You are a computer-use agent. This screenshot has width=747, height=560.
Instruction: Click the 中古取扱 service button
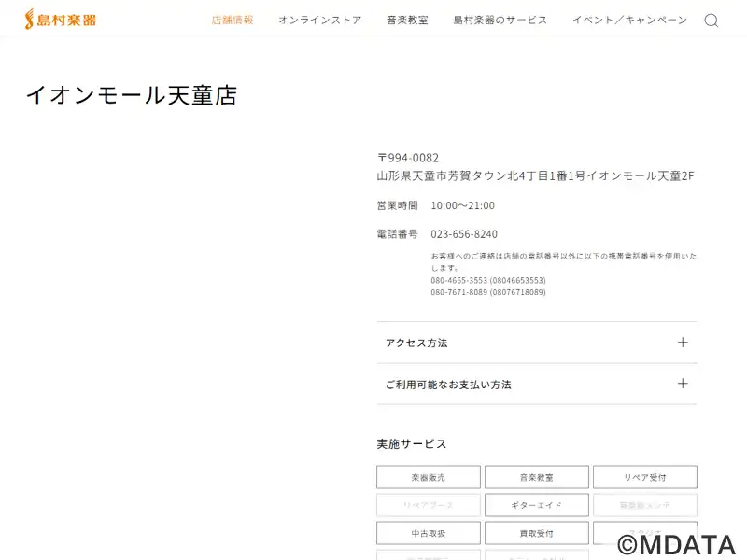429,533
